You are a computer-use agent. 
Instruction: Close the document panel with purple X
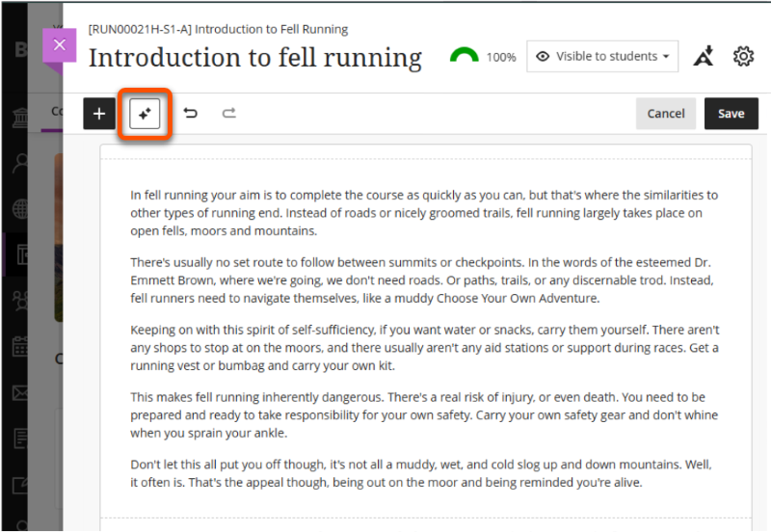coord(60,44)
